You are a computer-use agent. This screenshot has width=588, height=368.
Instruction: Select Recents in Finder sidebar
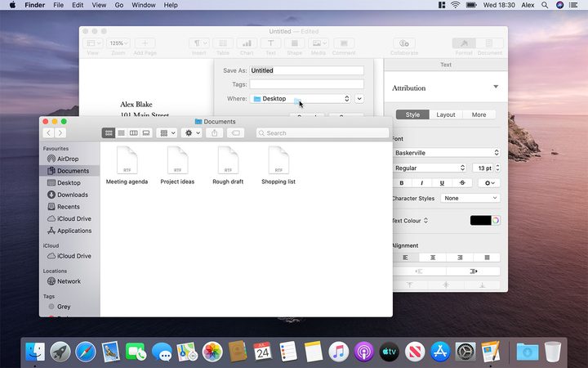[x=69, y=207]
